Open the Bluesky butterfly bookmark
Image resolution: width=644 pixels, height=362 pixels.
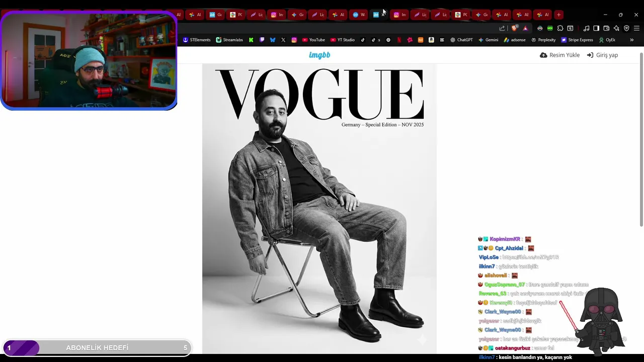[x=273, y=40]
